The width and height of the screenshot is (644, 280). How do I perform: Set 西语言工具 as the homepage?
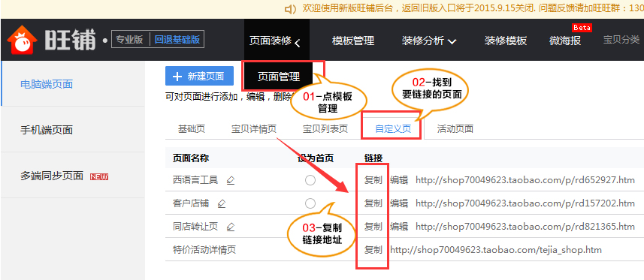[310, 180]
